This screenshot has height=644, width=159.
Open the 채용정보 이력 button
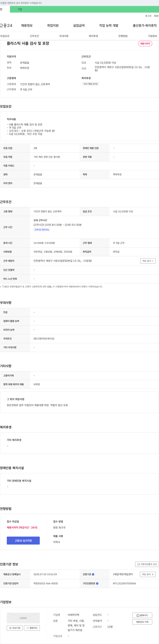[x=142, y=622]
